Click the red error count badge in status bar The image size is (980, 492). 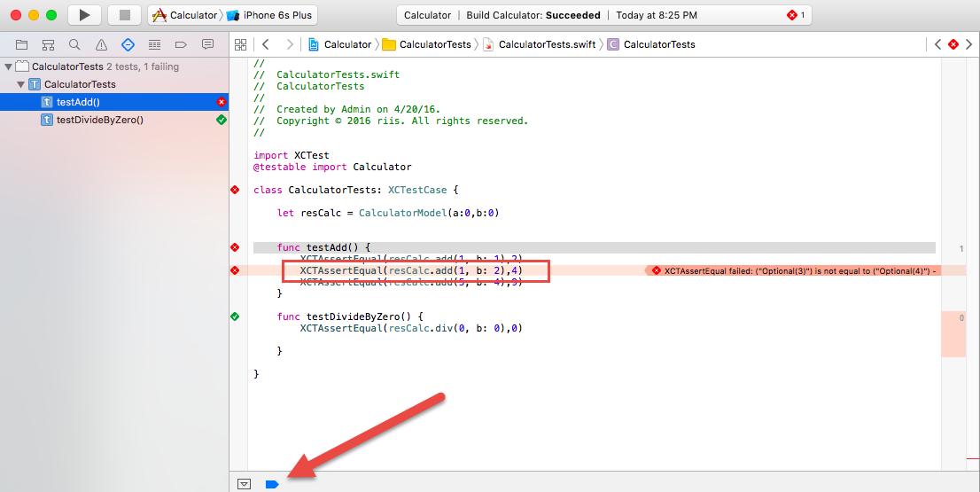(x=796, y=15)
